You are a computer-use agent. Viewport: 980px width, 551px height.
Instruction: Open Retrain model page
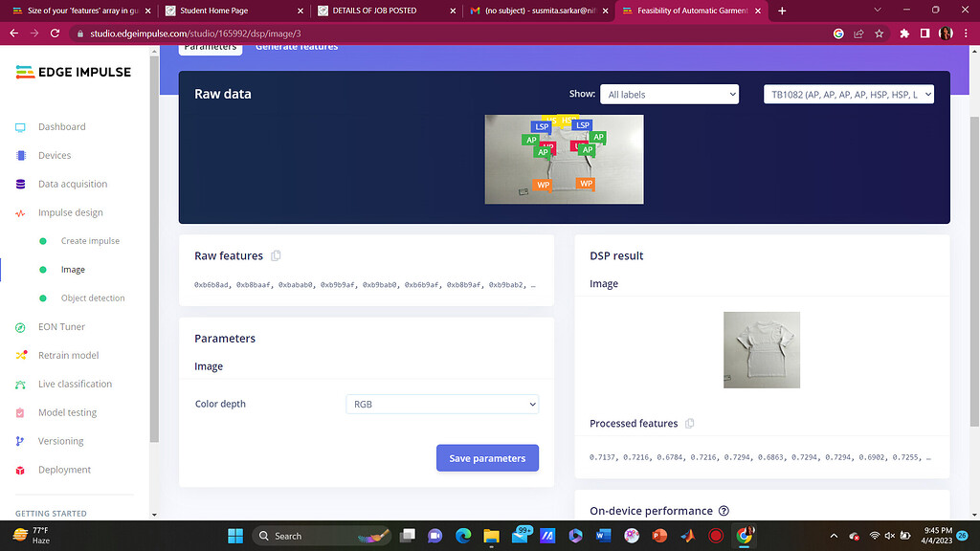68,355
